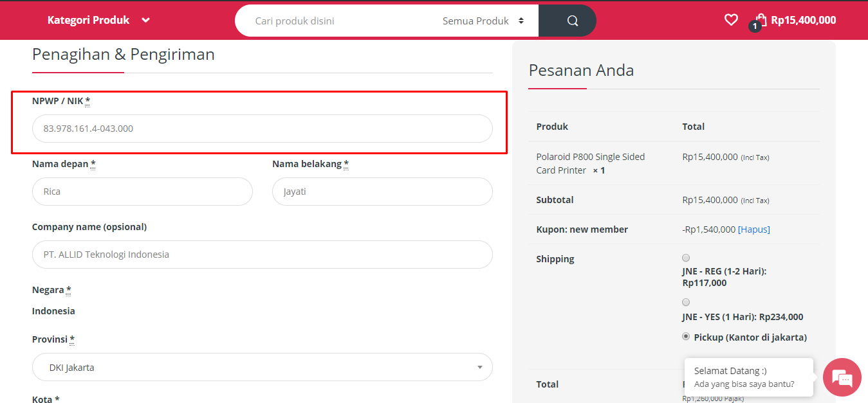868x403 pixels.
Task: Choose Pickup Kantor di Jakarta option
Action: 686,337
